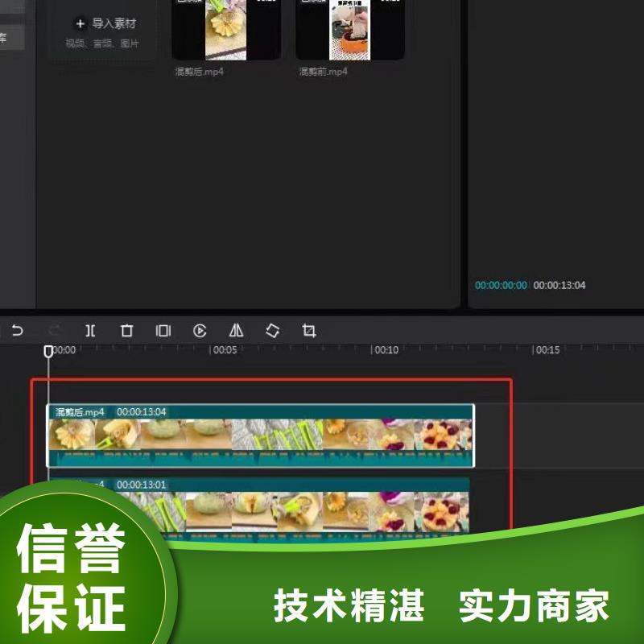Select the 混剪前.mp4 media thumbnail
This screenshot has height=644, width=644.
[350, 30]
